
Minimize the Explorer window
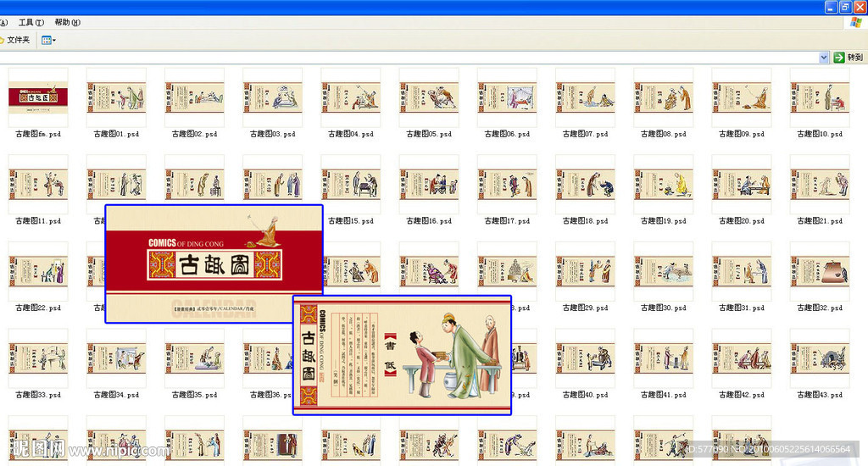click(x=831, y=7)
